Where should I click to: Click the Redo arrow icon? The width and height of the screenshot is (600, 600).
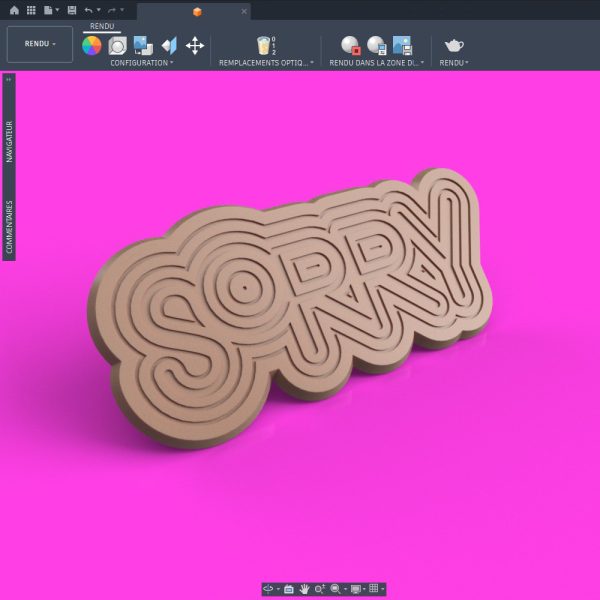coord(112,10)
